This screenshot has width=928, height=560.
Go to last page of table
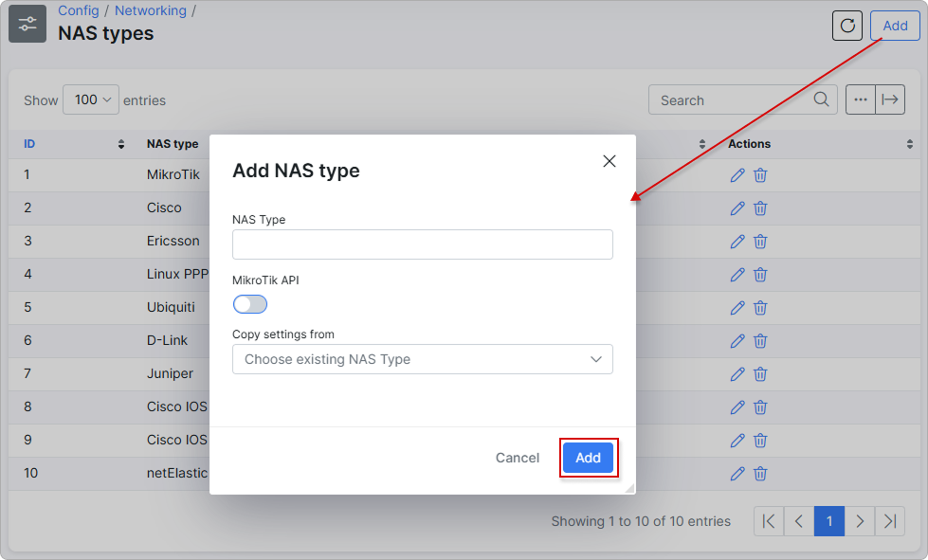[x=889, y=521]
